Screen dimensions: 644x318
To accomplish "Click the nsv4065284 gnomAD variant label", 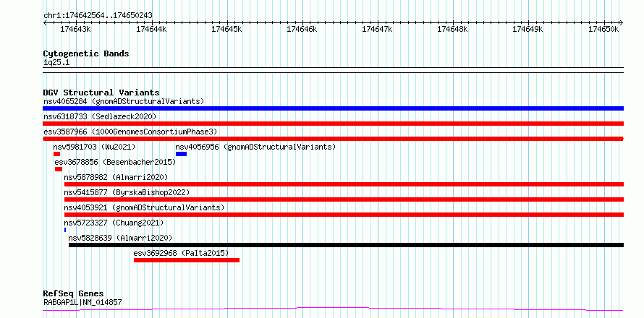I will pyautogui.click(x=124, y=101).
